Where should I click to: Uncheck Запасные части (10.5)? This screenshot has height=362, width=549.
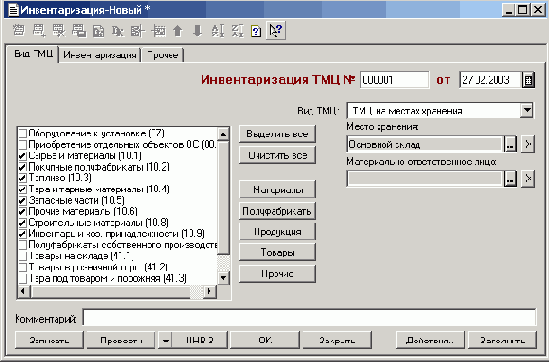click(23, 201)
